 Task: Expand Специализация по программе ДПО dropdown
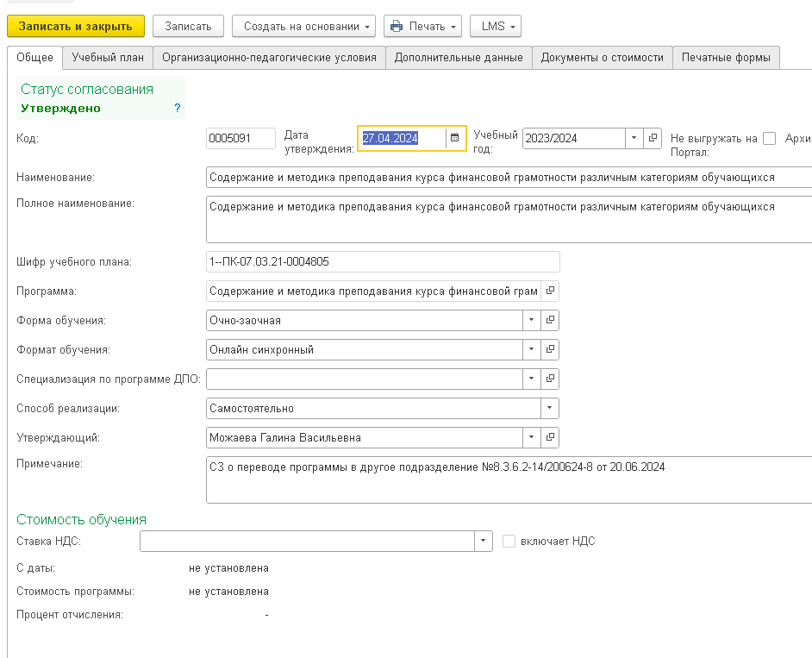pyautogui.click(x=531, y=379)
